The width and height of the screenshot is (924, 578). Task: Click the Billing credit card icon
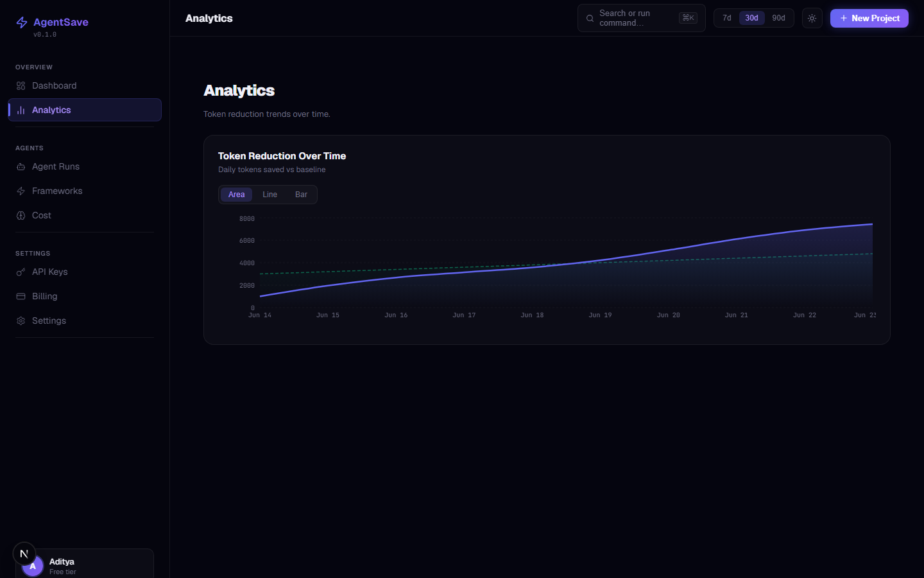tap(21, 296)
